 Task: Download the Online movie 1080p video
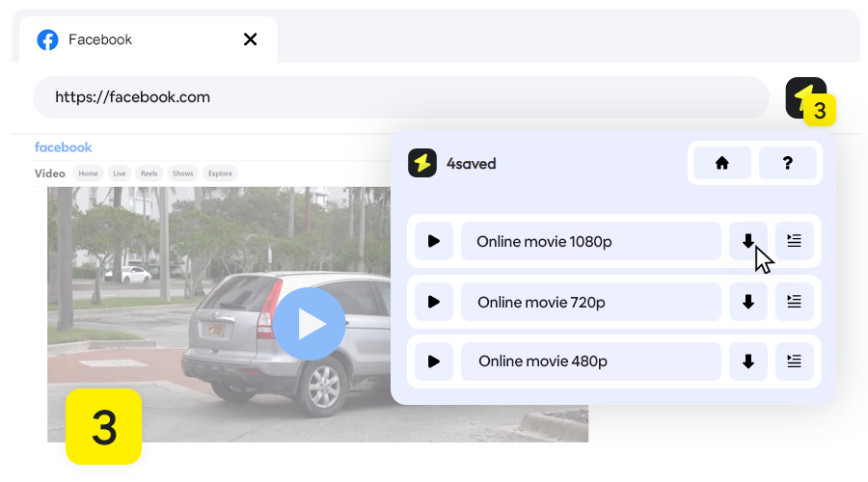click(x=747, y=241)
